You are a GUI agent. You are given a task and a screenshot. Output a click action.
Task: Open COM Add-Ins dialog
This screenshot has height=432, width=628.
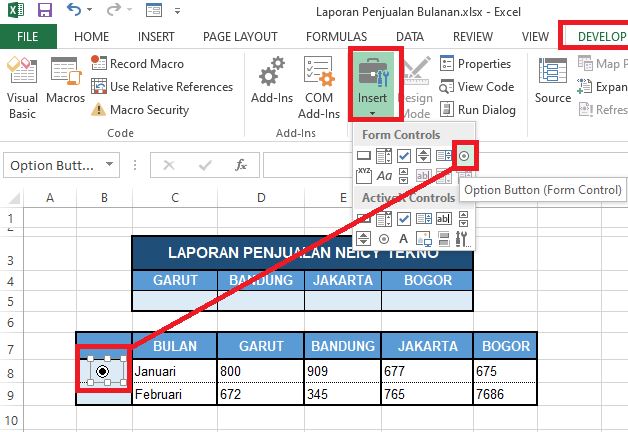pyautogui.click(x=319, y=88)
